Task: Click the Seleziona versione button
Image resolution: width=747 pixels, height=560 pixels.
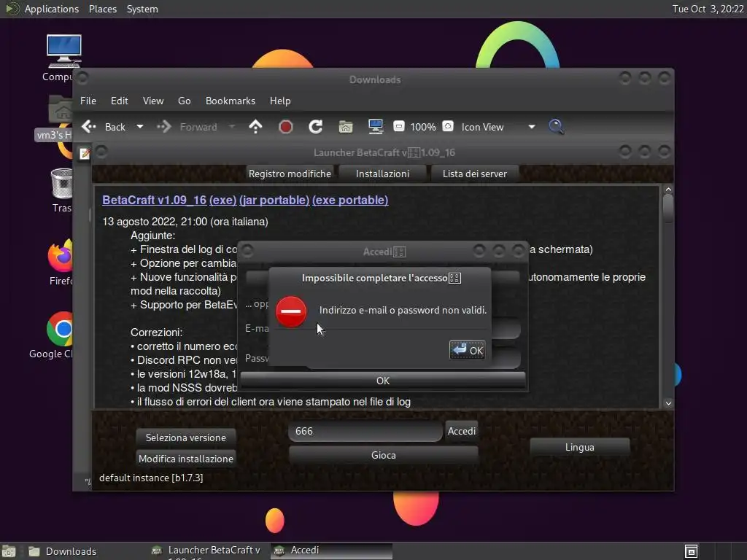Action: [x=186, y=437]
